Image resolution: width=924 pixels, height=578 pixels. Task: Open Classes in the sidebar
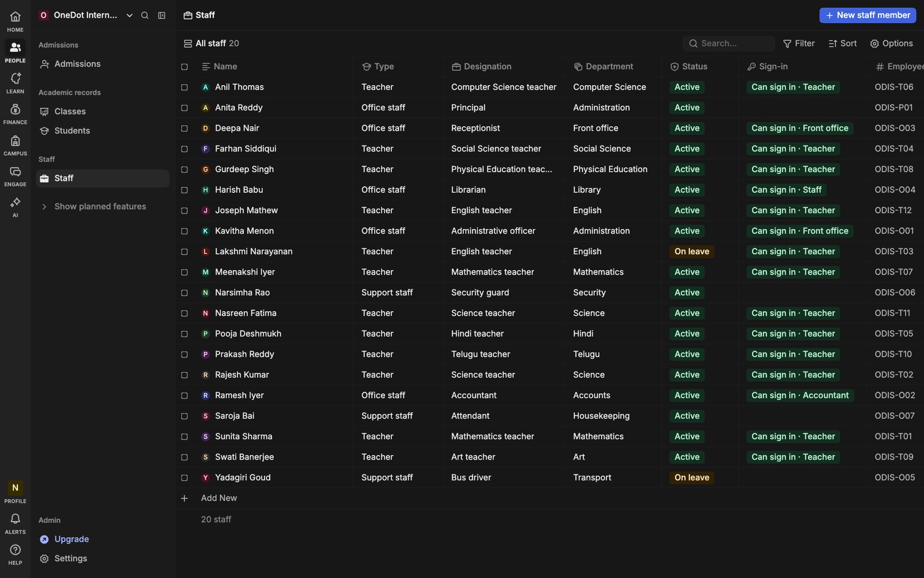click(103, 111)
